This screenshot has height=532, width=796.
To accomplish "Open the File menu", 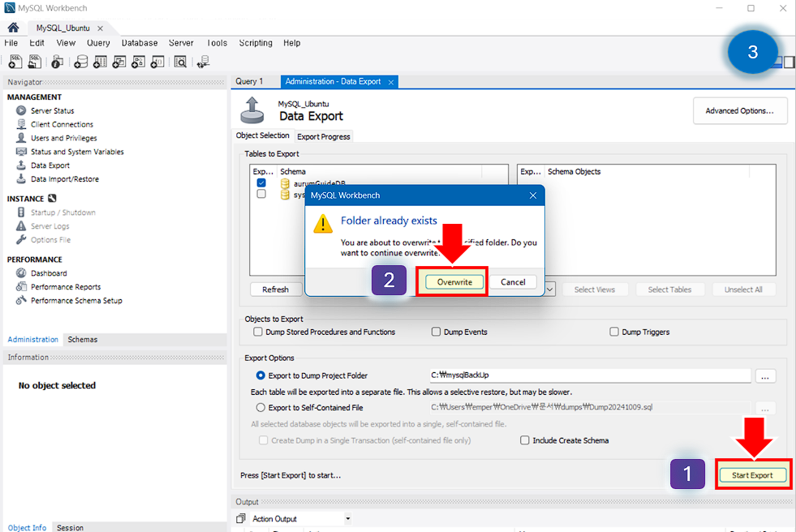I will point(11,43).
